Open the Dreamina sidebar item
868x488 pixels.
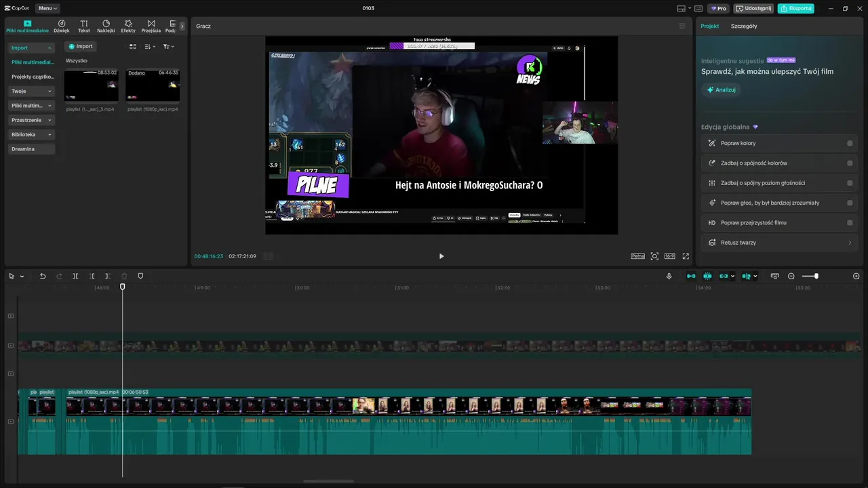click(x=32, y=148)
